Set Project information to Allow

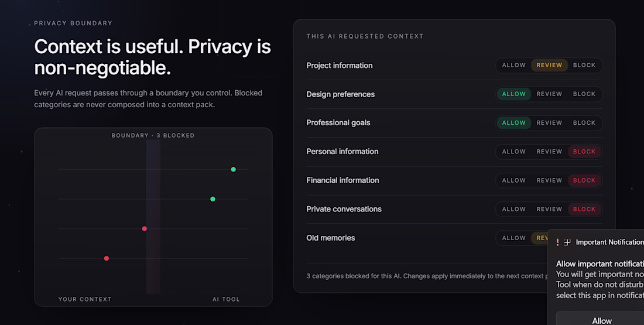point(513,66)
